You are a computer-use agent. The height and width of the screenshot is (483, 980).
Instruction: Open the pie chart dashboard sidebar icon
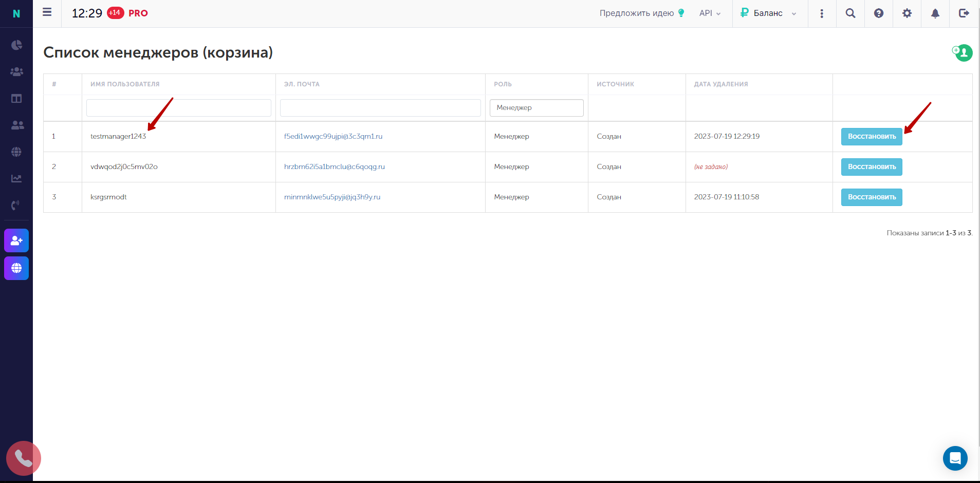[x=16, y=45]
